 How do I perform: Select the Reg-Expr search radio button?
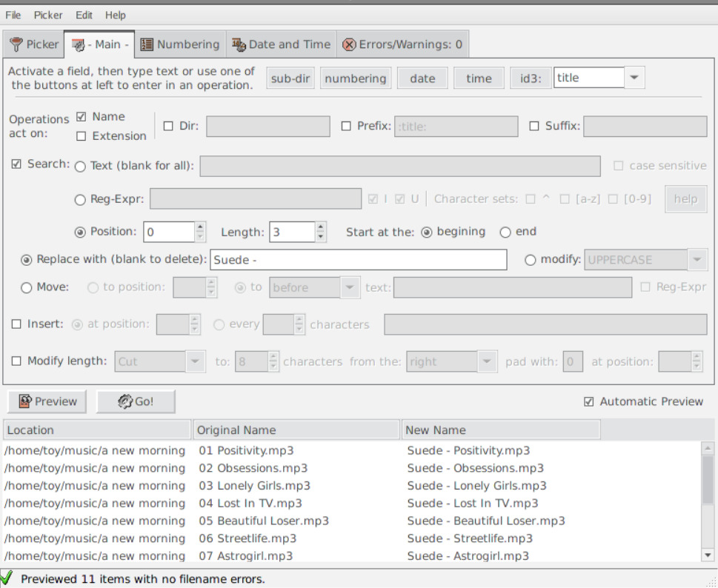pyautogui.click(x=80, y=199)
